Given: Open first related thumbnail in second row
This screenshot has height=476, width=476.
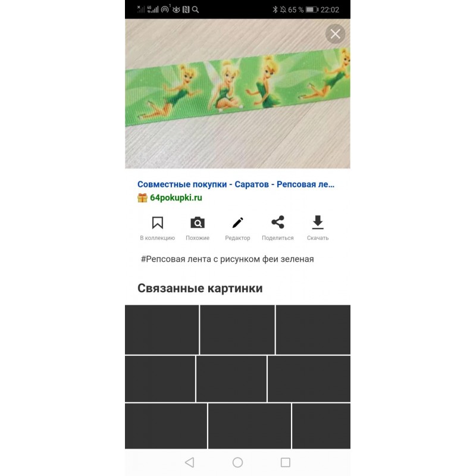Looking at the screenshot, I should point(160,378).
